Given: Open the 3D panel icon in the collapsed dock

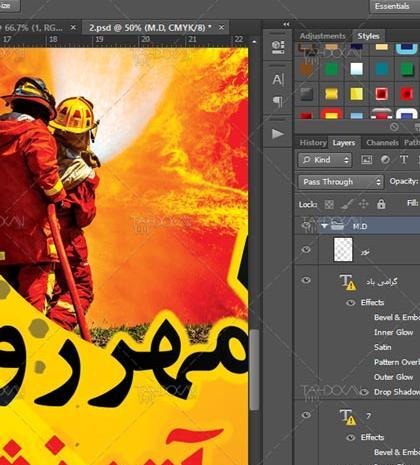Looking at the screenshot, I should pos(278,47).
